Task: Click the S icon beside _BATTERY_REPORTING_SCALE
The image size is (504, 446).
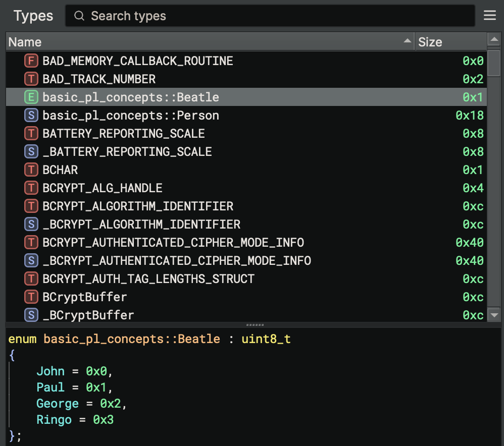Action: tap(31, 152)
